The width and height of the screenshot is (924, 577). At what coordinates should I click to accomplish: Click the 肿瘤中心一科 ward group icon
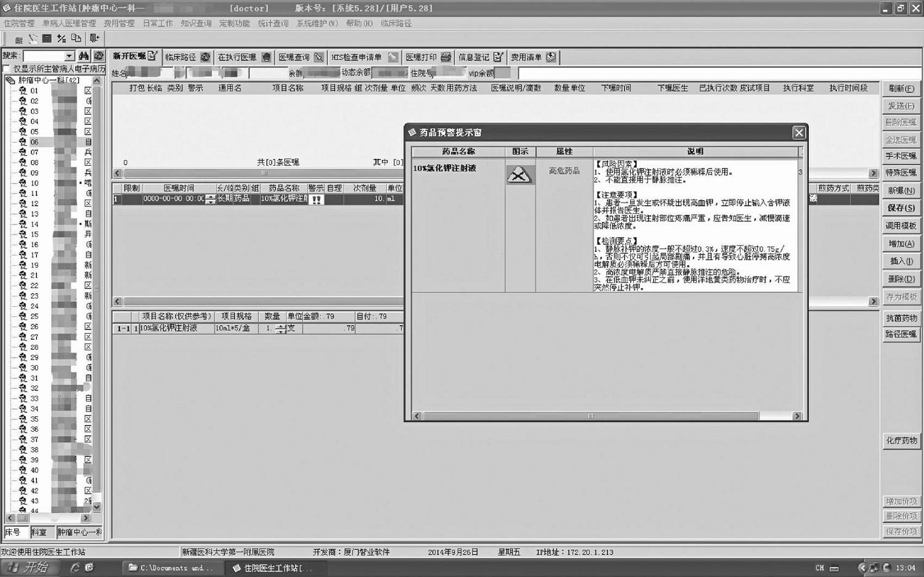point(10,80)
